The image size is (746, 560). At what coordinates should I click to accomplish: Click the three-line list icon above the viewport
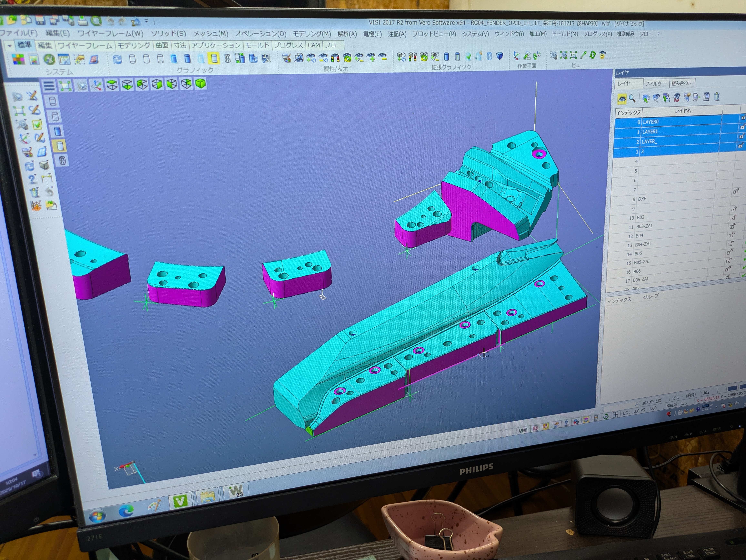[49, 86]
